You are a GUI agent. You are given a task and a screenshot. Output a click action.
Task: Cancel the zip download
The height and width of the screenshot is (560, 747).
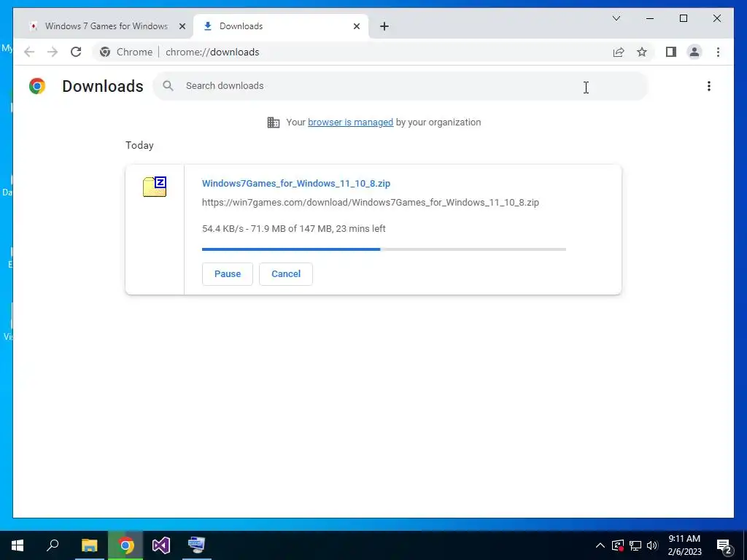[286, 274]
